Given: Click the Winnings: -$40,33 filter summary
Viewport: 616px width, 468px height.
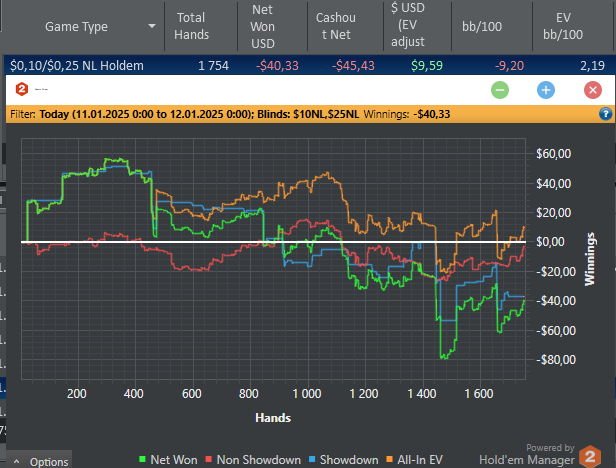Looking at the screenshot, I should click(407, 114).
